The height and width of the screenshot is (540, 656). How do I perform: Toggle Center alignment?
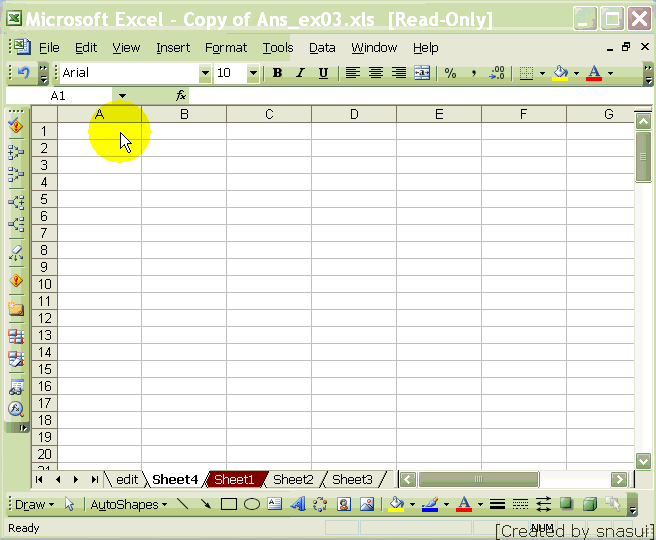point(376,73)
